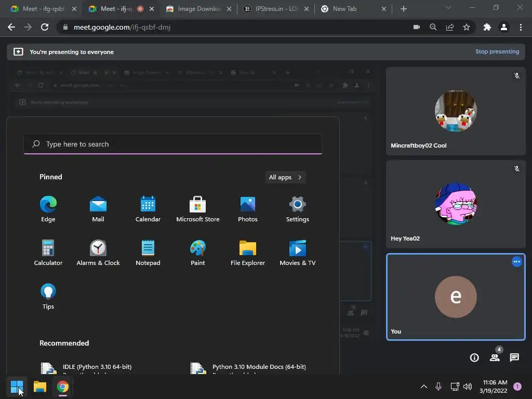Open meeting details info icon

(474, 357)
